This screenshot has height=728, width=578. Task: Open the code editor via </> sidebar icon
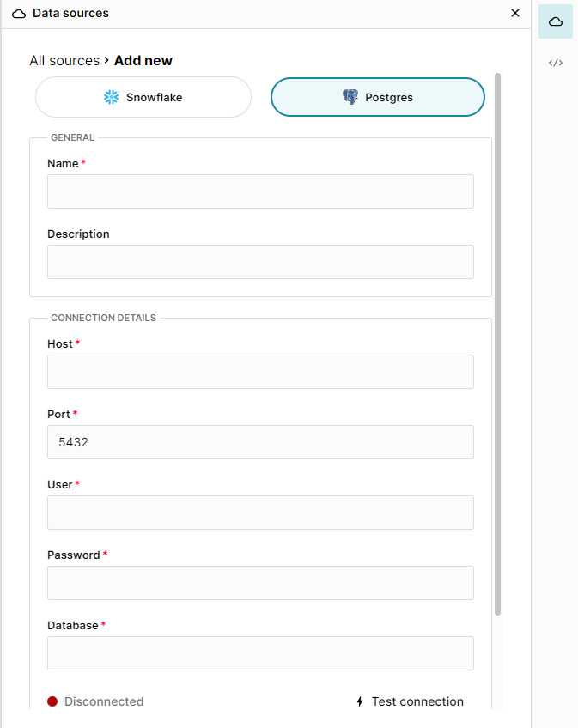[x=556, y=63]
